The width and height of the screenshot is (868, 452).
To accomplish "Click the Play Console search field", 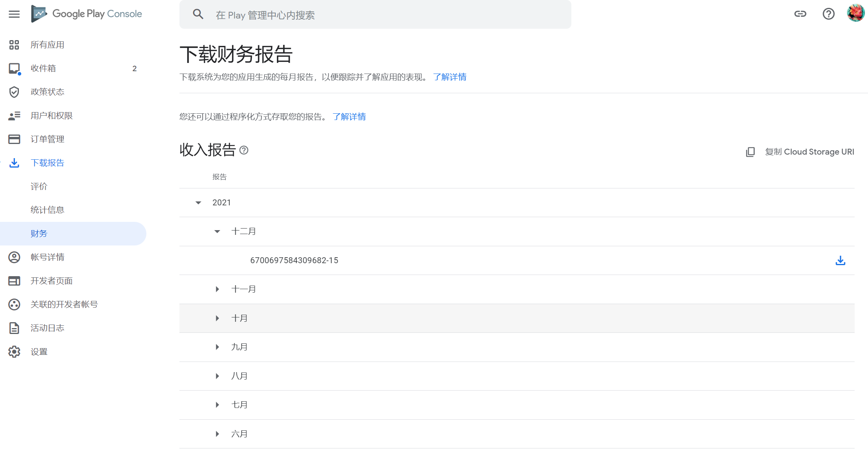I will click(374, 15).
